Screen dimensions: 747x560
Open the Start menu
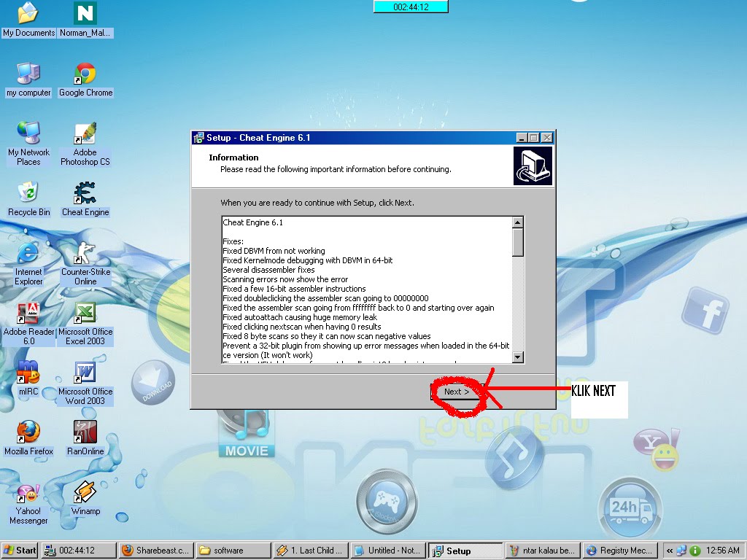click(x=20, y=551)
